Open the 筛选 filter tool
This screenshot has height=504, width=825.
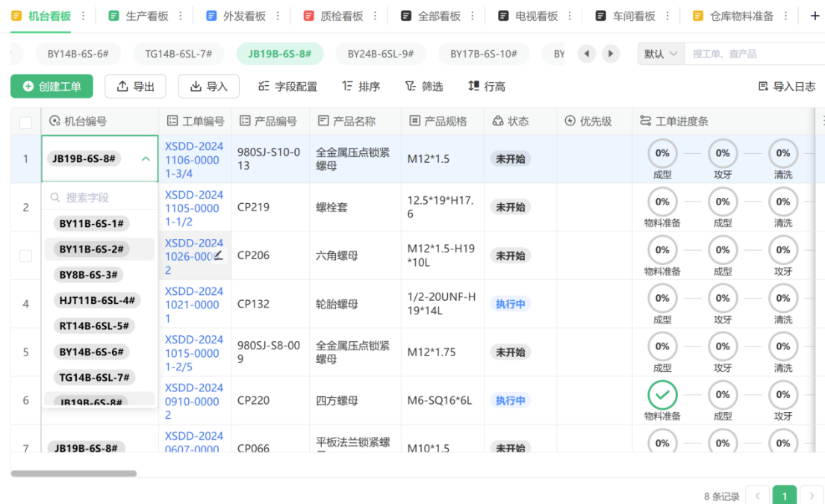[423, 86]
